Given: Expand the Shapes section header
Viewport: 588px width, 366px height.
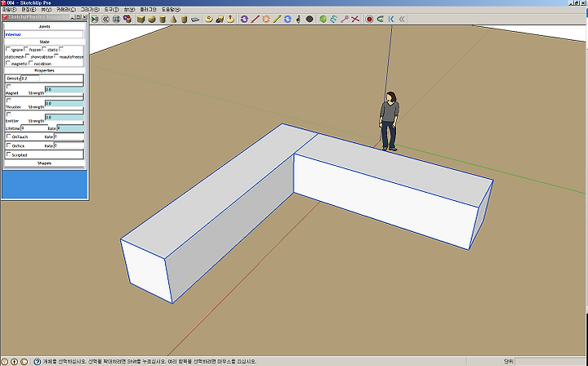Looking at the screenshot, I should tap(44, 163).
